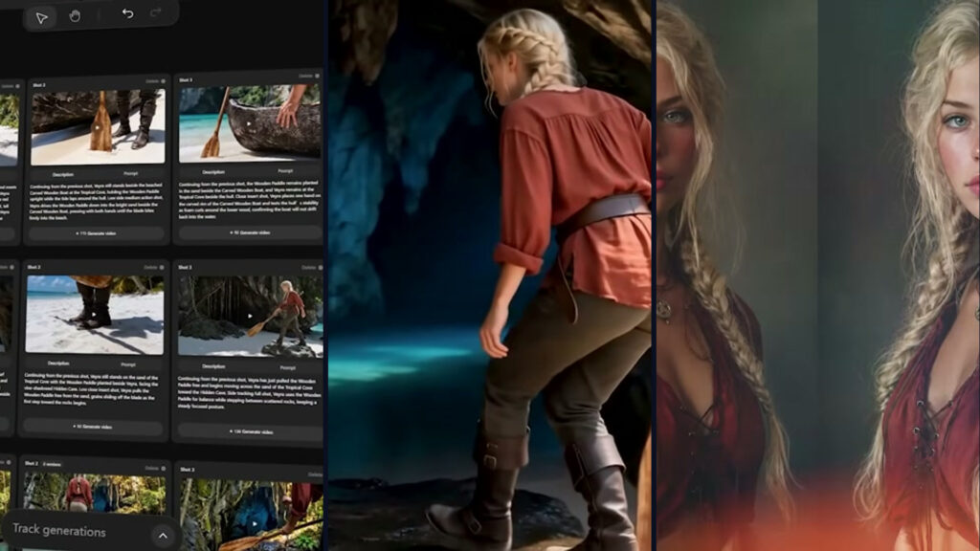Open the forest shot thumbnail with 2 versions
The width and height of the screenshot is (980, 551).
(95, 495)
